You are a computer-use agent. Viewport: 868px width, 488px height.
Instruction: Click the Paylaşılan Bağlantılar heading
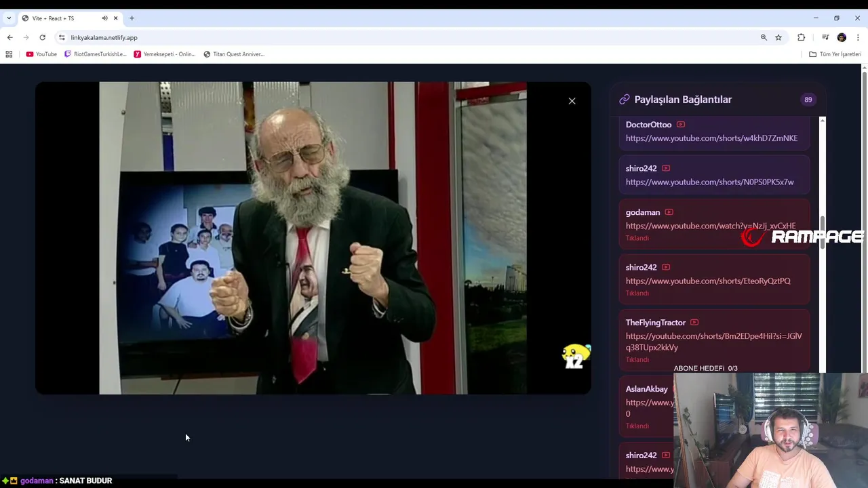(683, 100)
